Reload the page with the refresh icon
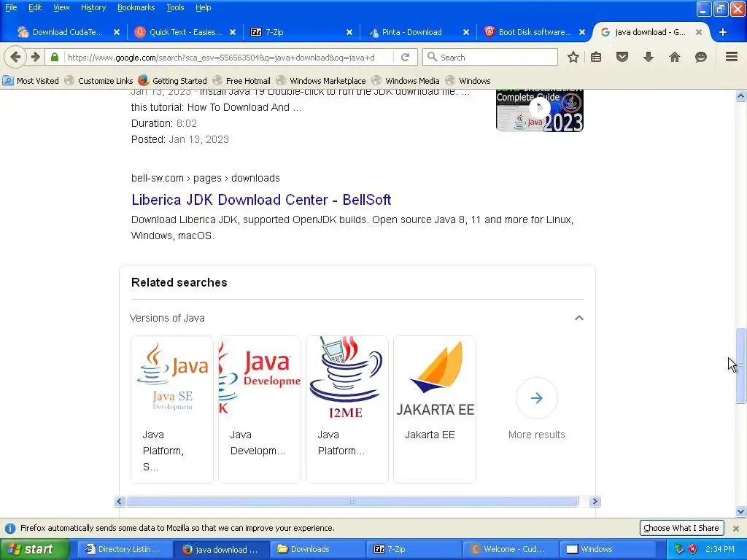 point(405,57)
